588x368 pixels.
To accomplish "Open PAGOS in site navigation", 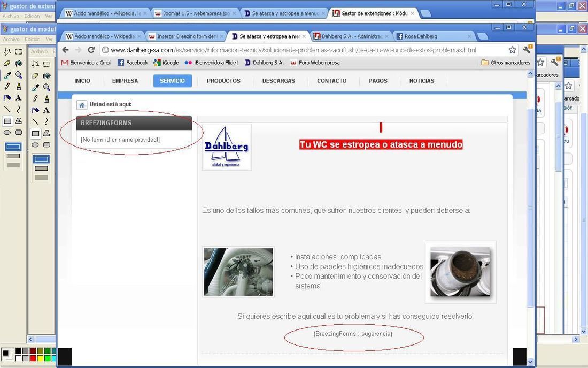I will 378,81.
